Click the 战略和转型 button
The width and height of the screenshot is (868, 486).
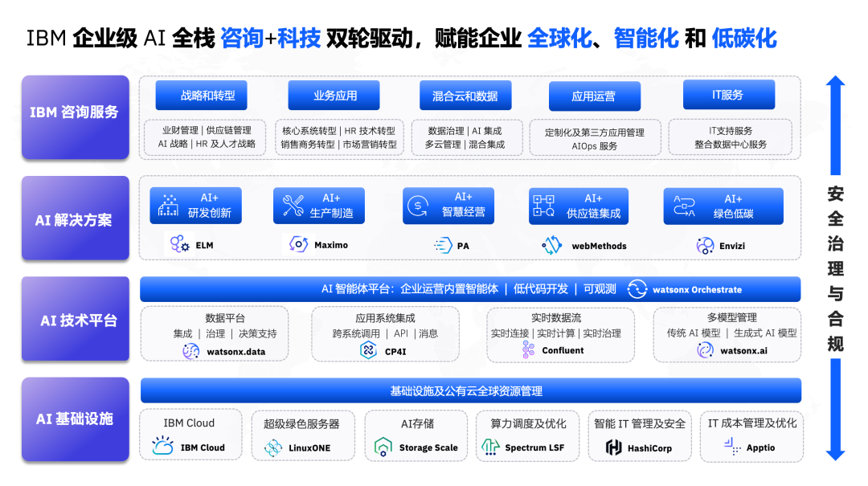pyautogui.click(x=202, y=96)
